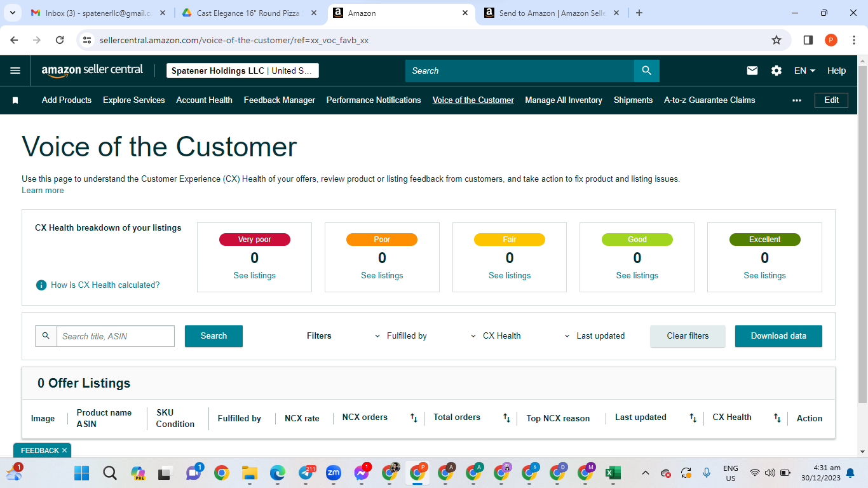Click the bookmark icon in navigation bar

(x=15, y=100)
